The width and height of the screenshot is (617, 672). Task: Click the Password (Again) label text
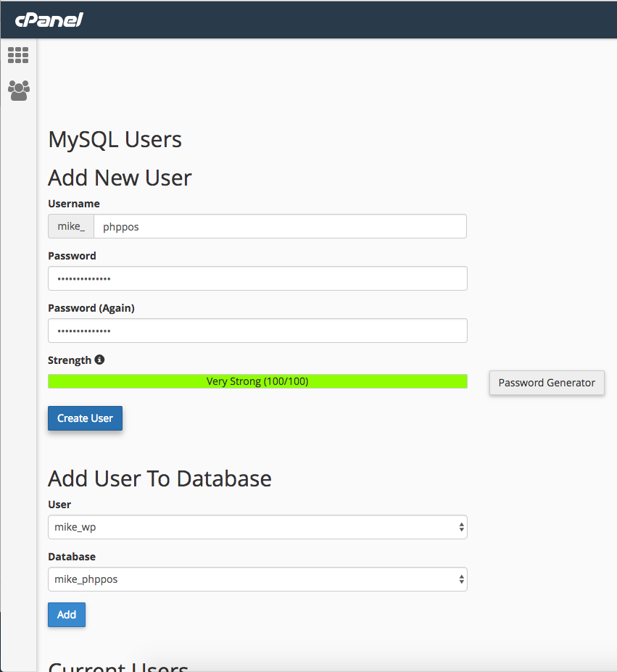pos(91,308)
